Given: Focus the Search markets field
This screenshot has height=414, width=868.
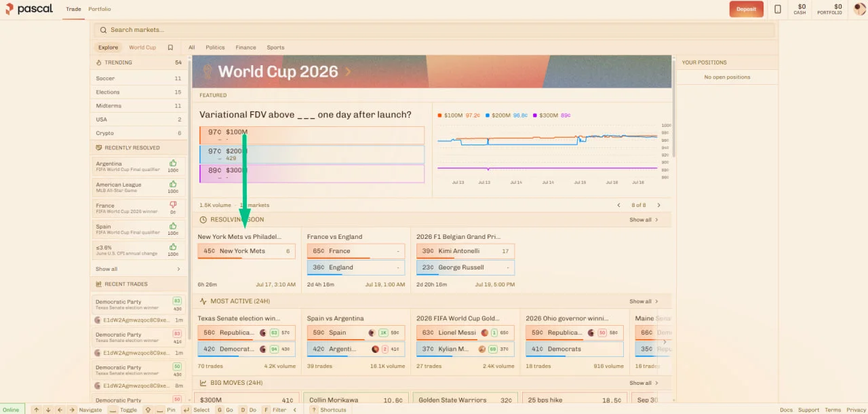Looking at the screenshot, I should tap(434, 30).
